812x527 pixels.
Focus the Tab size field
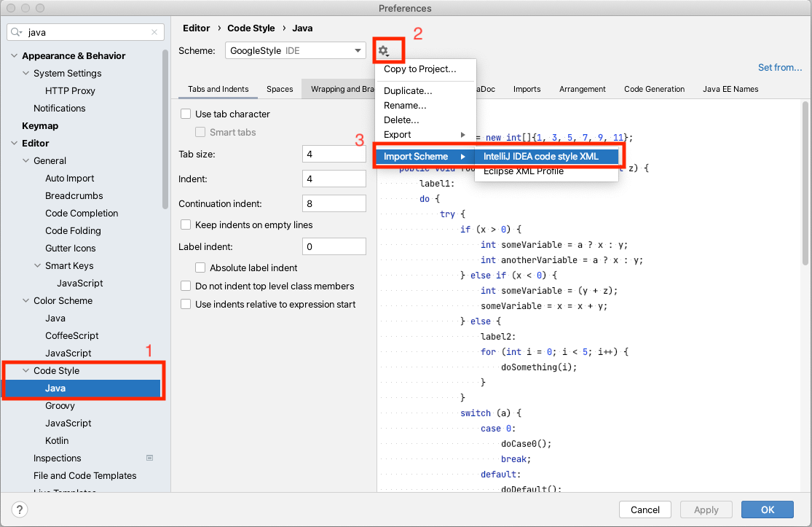(334, 154)
